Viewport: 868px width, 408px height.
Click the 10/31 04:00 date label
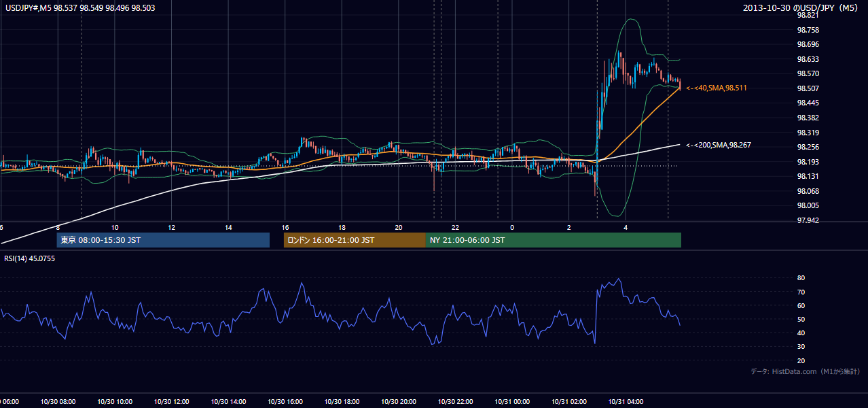pos(626,402)
